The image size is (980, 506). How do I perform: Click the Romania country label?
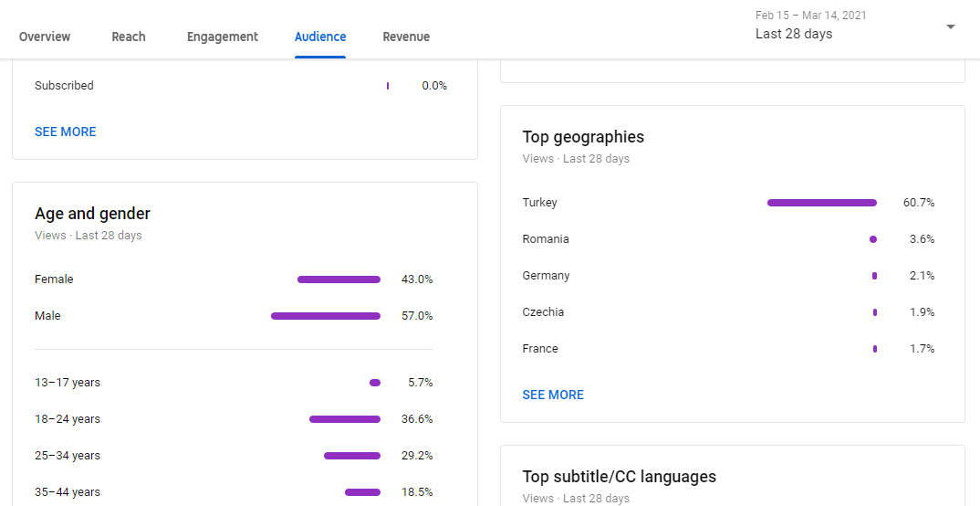click(x=546, y=239)
